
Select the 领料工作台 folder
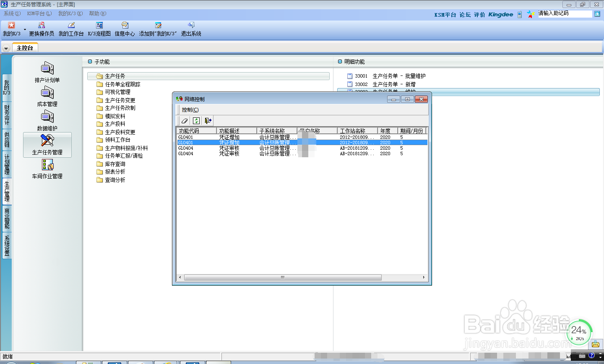tap(113, 140)
